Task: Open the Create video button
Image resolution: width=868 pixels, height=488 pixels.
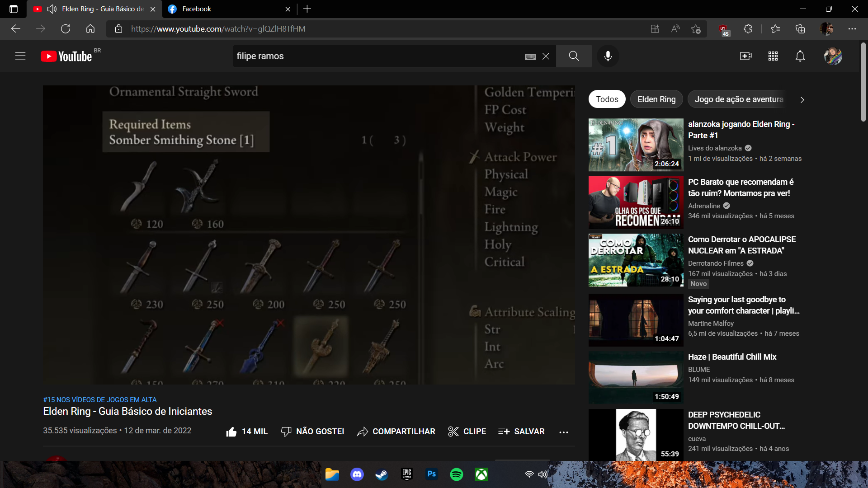Action: coord(746,56)
